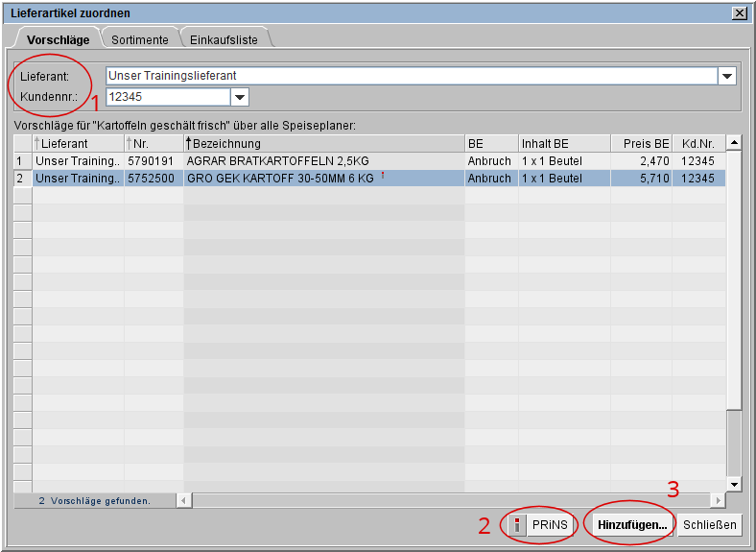Click the Preis BE column header

click(x=642, y=144)
